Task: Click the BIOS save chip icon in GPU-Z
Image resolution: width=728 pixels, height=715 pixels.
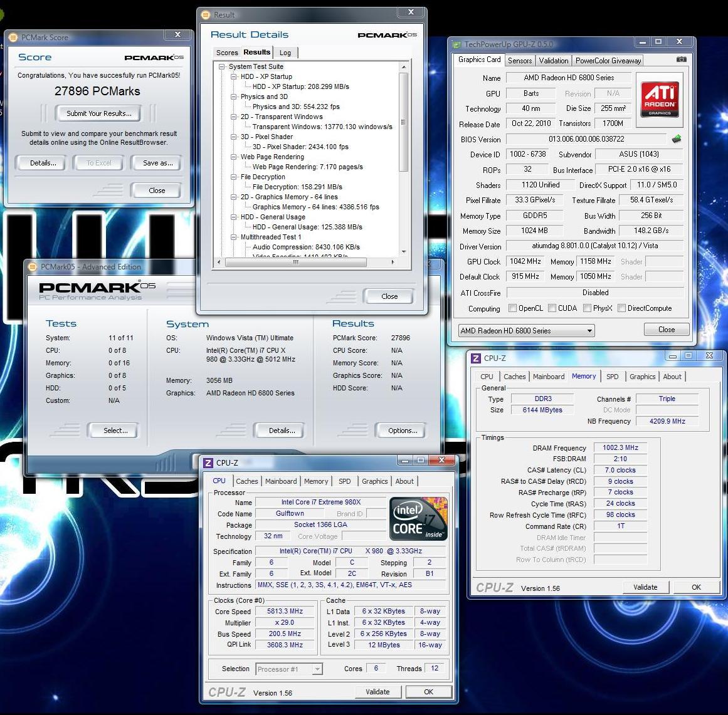Action: pos(677,138)
